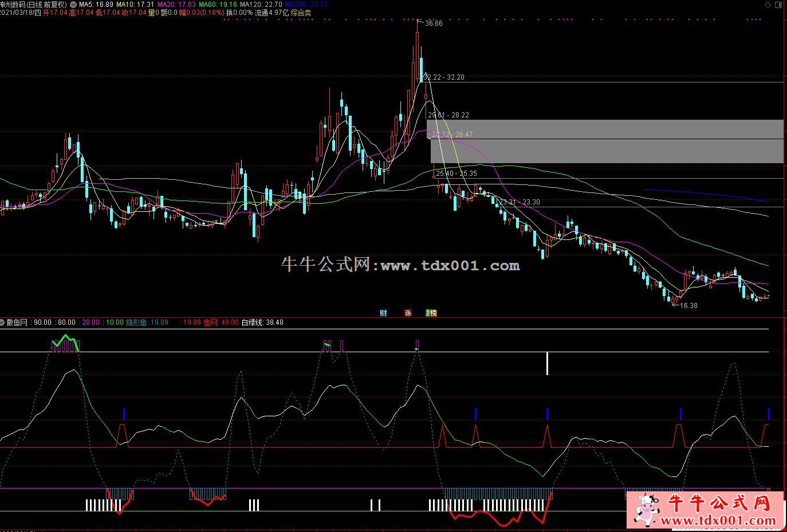Image resolution: width=787 pixels, height=532 pixels.
Task: Click the date 2021/03/18/四
Action: pyautogui.click(x=21, y=13)
